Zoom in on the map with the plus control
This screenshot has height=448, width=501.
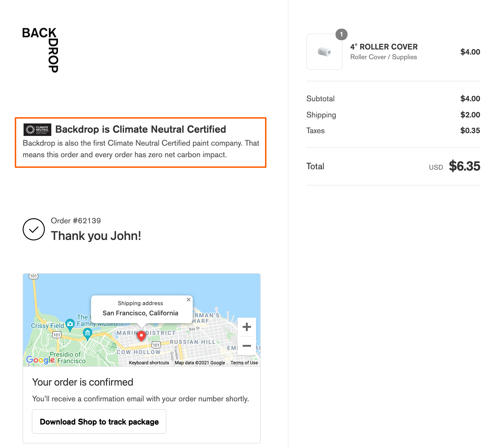click(x=247, y=327)
